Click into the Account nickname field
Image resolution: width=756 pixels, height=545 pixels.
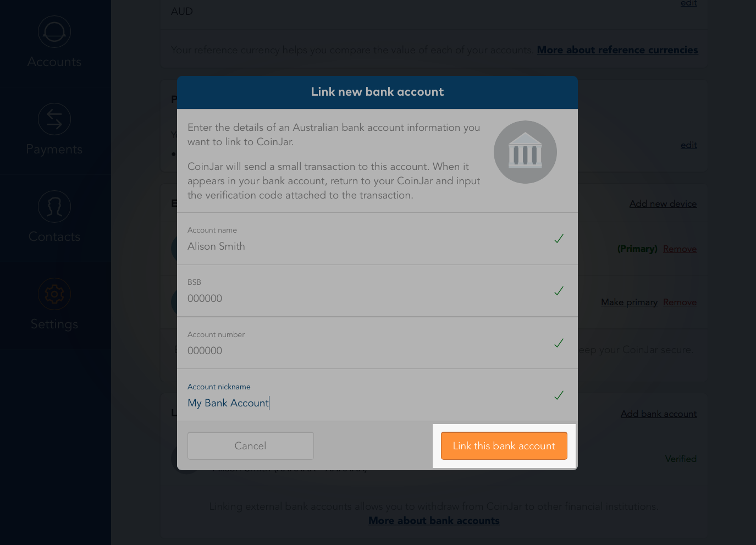pos(363,403)
